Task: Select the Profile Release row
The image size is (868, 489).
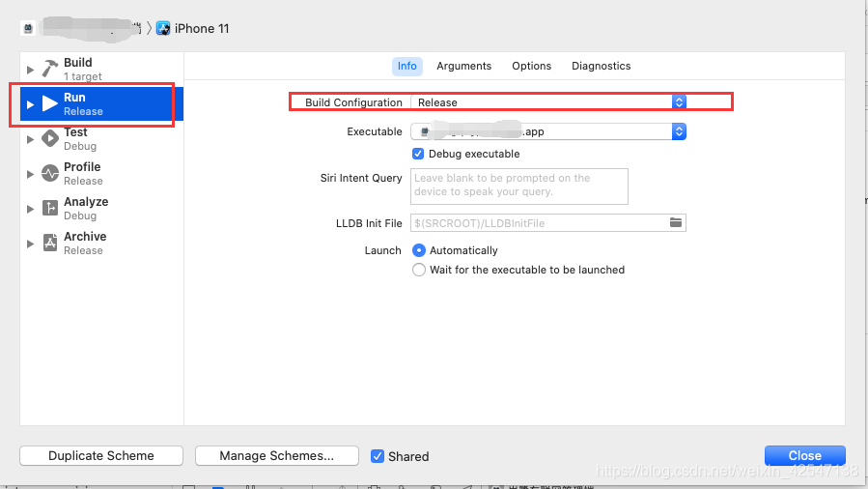Action: (x=101, y=173)
